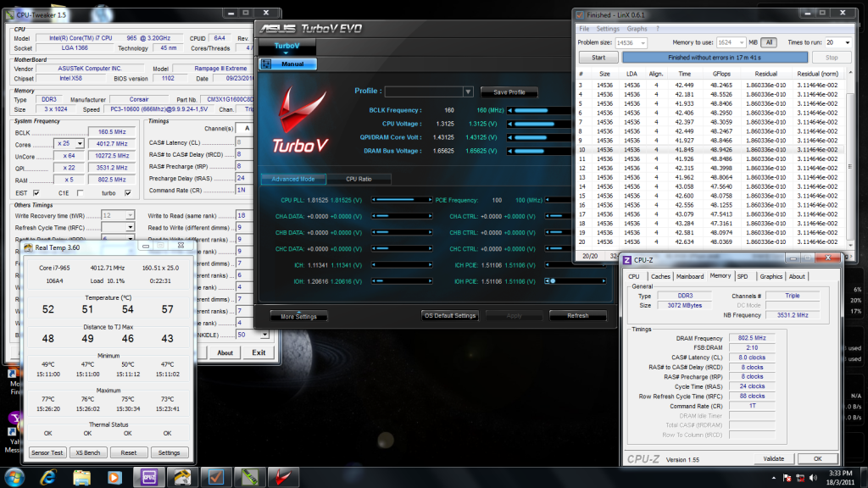Screen dimensions: 868x488
Task: Open the Graphs menu in LinX
Action: [637, 29]
